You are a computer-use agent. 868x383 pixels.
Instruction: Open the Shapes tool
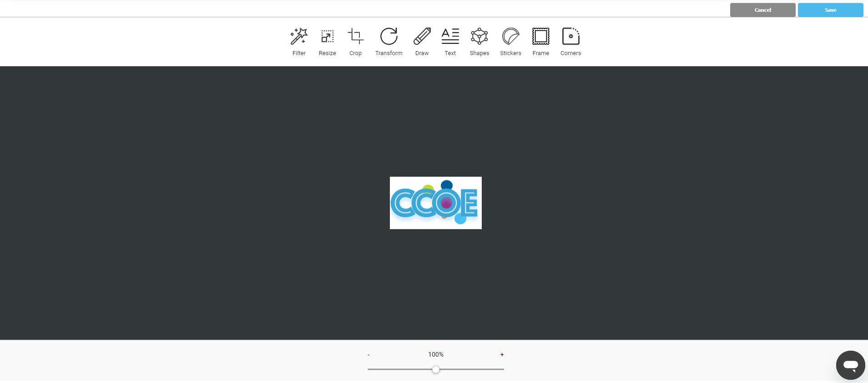pyautogui.click(x=479, y=41)
